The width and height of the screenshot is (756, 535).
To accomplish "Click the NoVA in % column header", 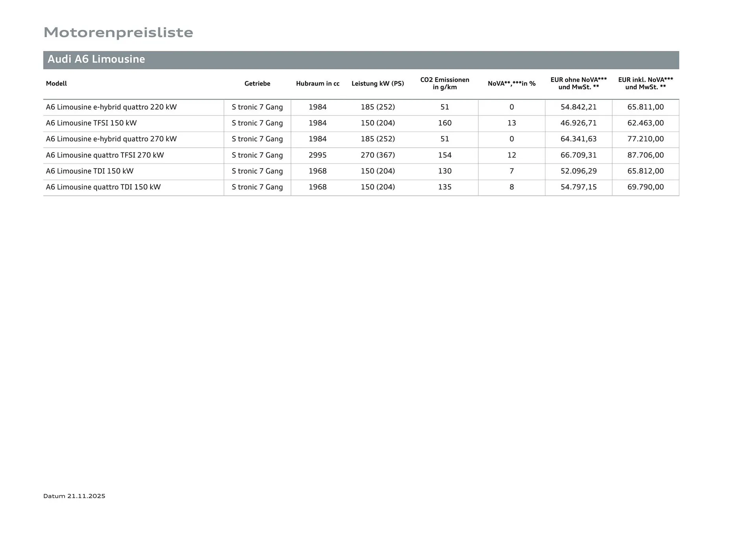I will pyautogui.click(x=511, y=84).
